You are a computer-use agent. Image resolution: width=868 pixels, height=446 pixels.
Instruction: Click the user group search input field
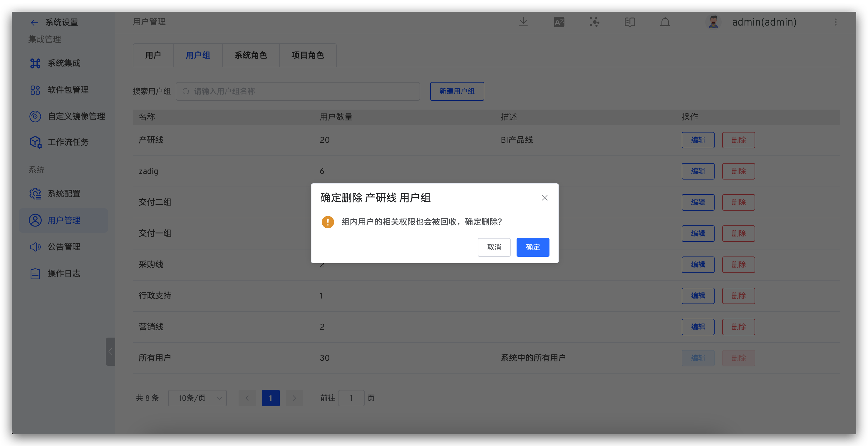(298, 91)
